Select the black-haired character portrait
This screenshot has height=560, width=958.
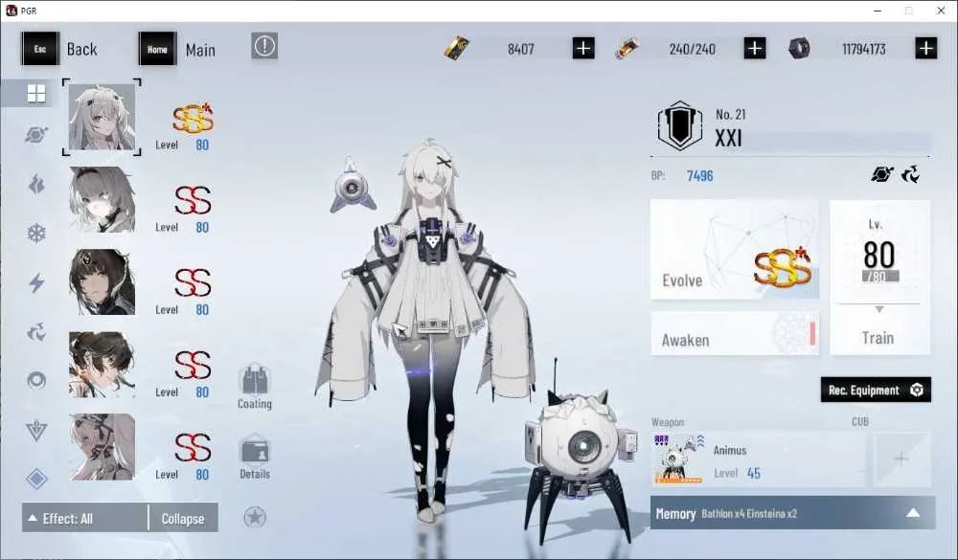(x=102, y=281)
